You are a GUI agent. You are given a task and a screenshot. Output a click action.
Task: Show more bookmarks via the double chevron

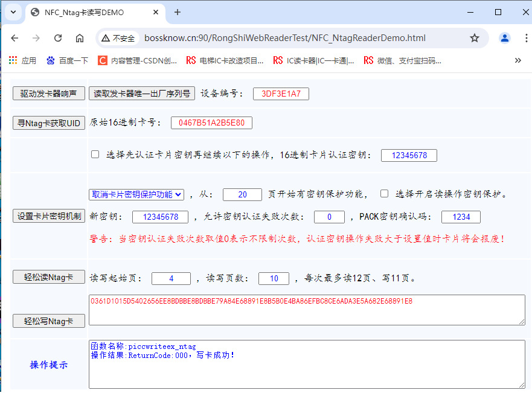click(518, 61)
